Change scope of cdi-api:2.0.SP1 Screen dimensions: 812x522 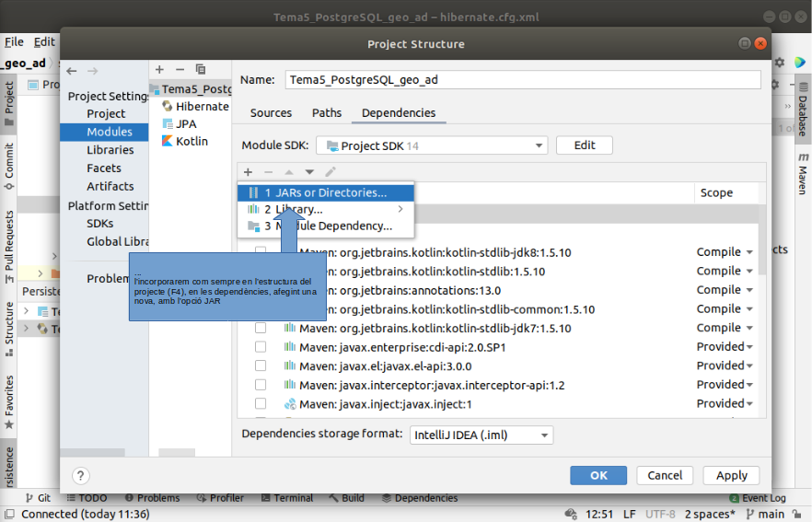725,347
